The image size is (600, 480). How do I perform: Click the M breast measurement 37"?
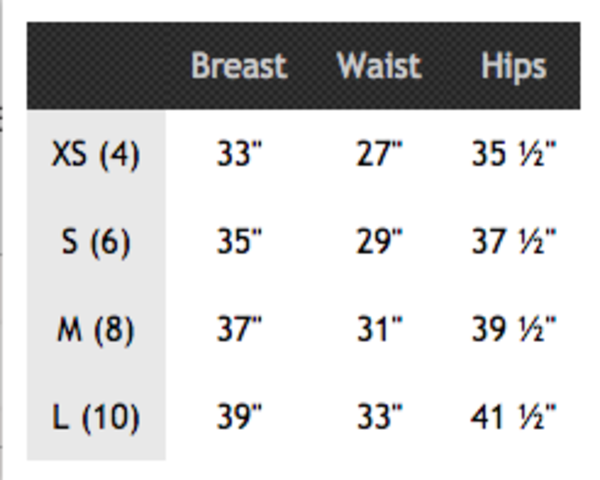(239, 329)
